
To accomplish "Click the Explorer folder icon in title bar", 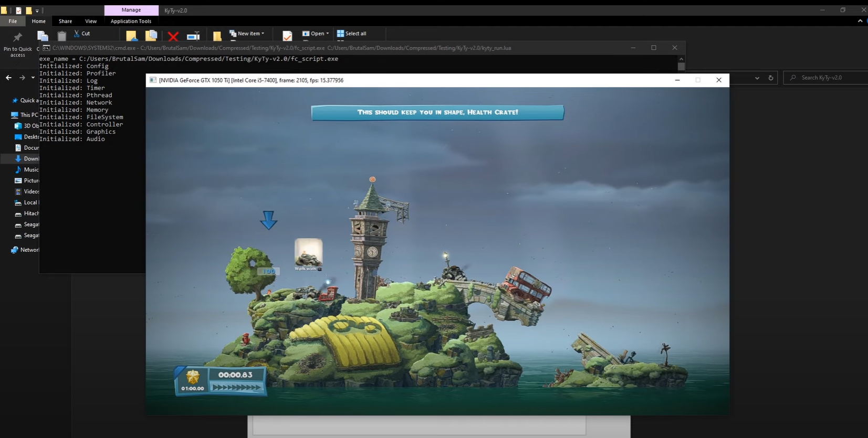I will (4, 10).
